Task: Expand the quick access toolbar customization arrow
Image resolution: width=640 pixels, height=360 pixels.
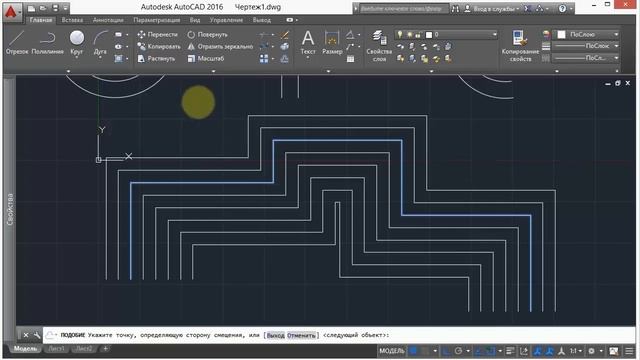Action: (65, 8)
